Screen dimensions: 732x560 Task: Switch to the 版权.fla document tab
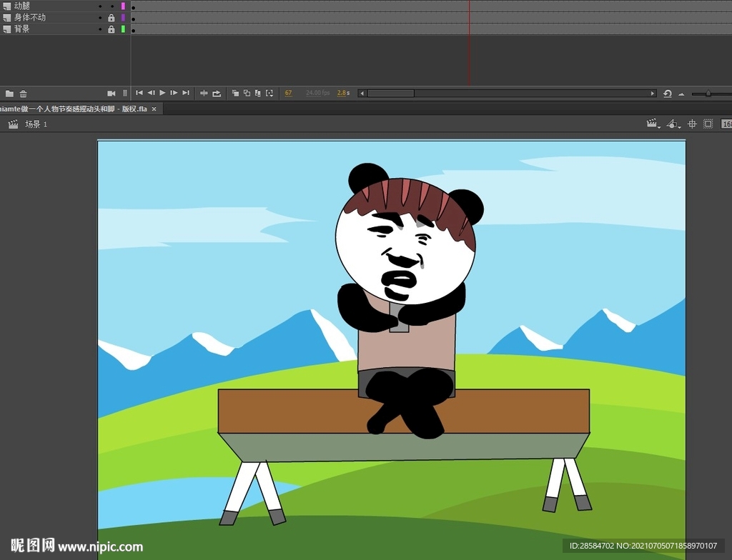(x=74, y=109)
